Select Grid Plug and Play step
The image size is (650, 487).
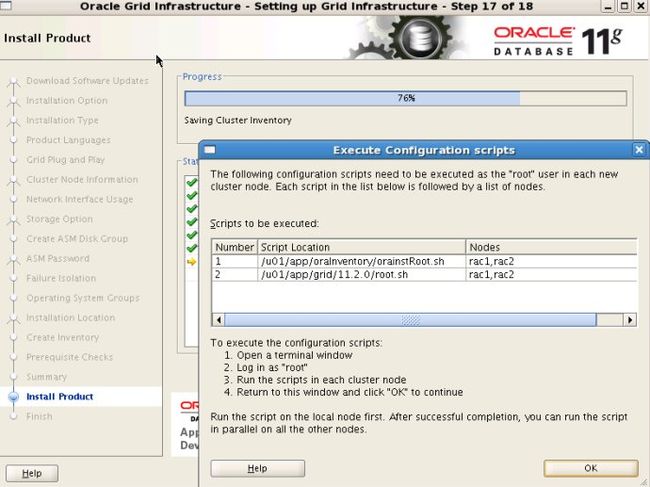click(65, 160)
